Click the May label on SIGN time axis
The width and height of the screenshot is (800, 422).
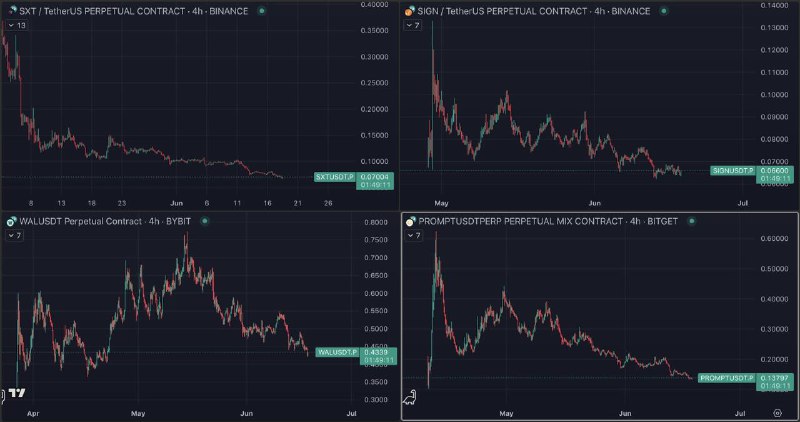coord(441,203)
